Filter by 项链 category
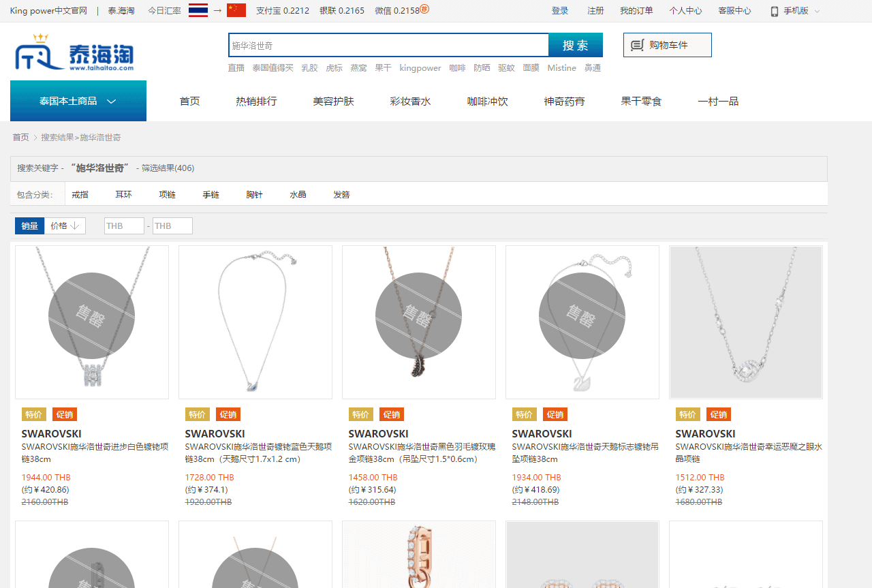Viewport: 872px width, 588px height. point(167,194)
